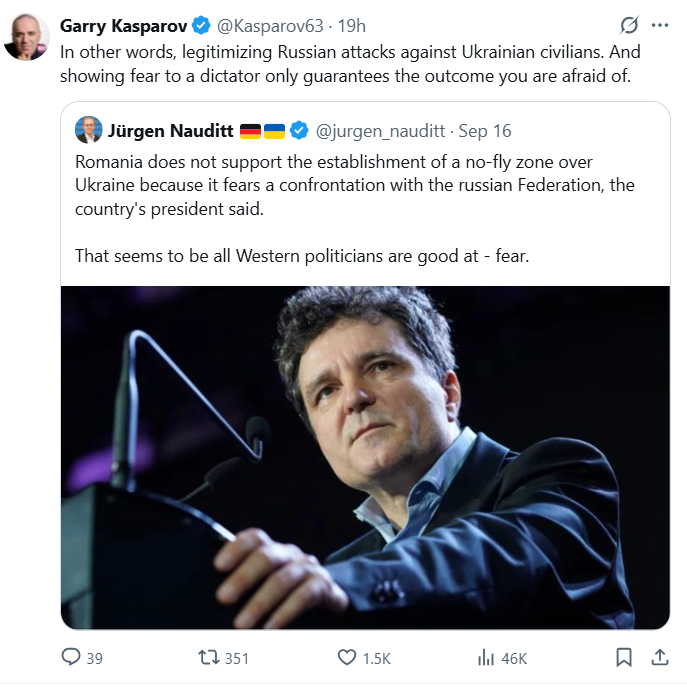Click Jürgen Nauditt's verified badge

coord(299,131)
